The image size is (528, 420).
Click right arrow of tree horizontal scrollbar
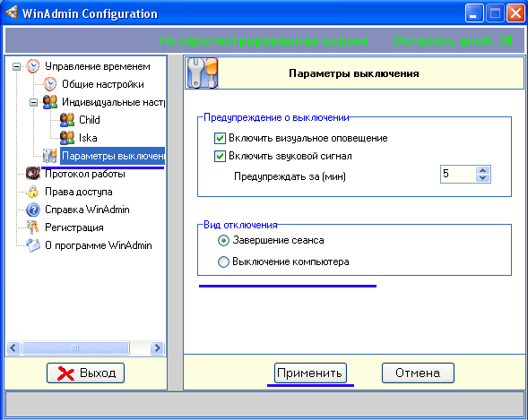[157, 347]
